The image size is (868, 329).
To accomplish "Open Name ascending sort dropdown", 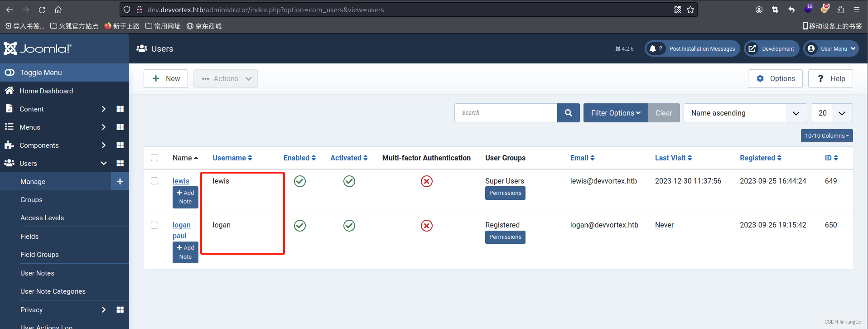I will pyautogui.click(x=745, y=113).
